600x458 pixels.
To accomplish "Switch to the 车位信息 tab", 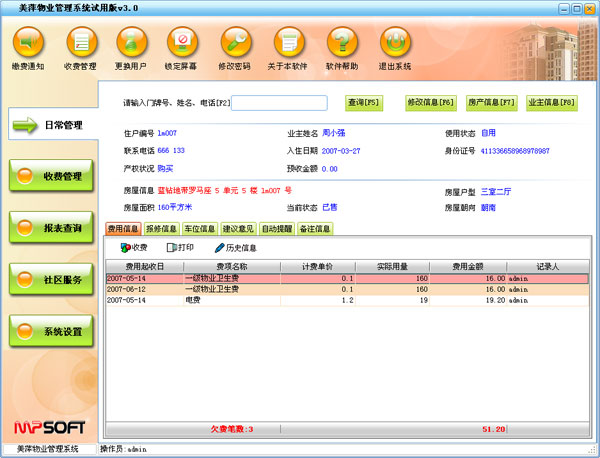I will click(200, 229).
